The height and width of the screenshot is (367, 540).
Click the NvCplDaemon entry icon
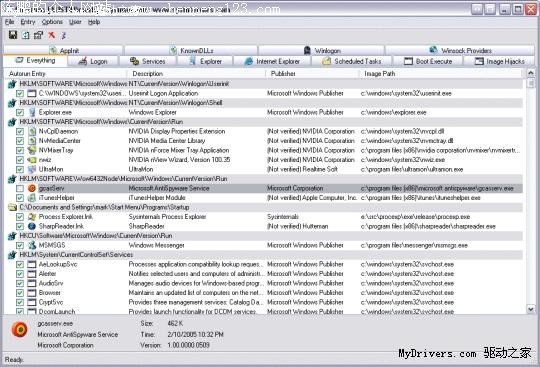click(x=32, y=131)
